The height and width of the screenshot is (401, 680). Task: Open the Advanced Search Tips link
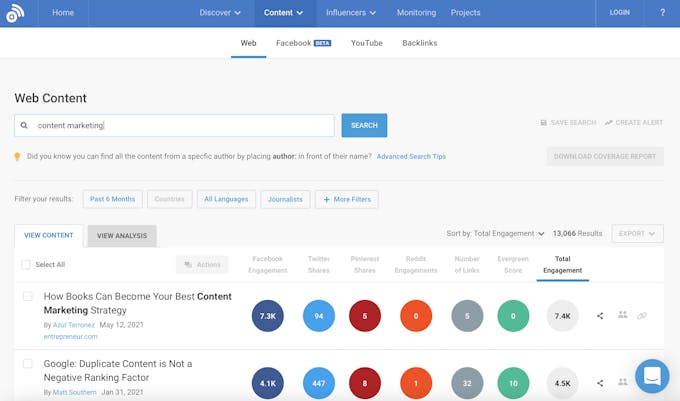(x=411, y=156)
